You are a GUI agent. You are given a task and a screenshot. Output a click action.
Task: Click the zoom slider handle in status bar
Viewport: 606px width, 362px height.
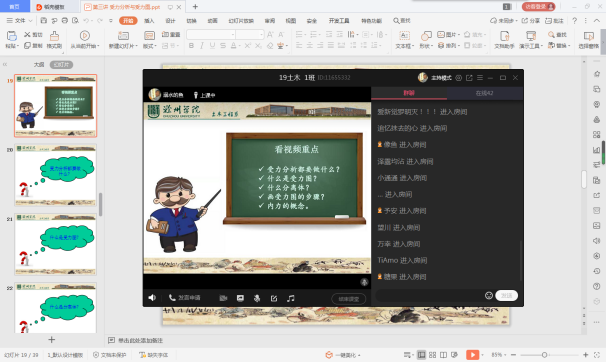click(x=544, y=355)
